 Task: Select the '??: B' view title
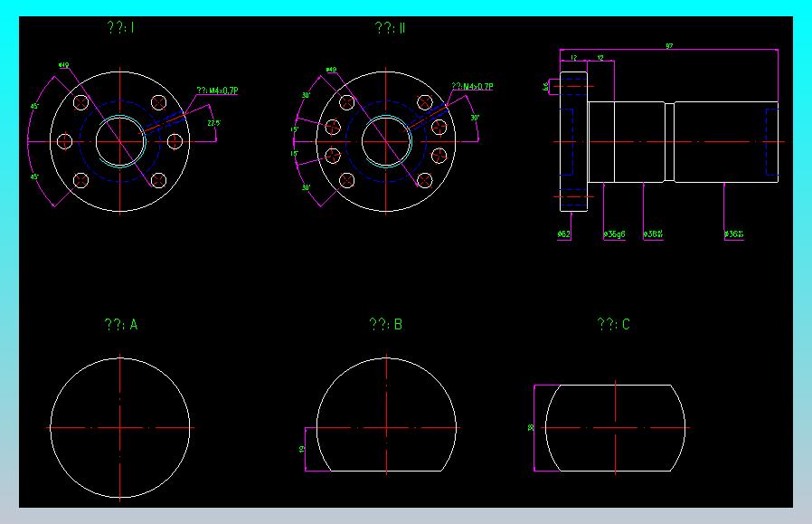[386, 325]
